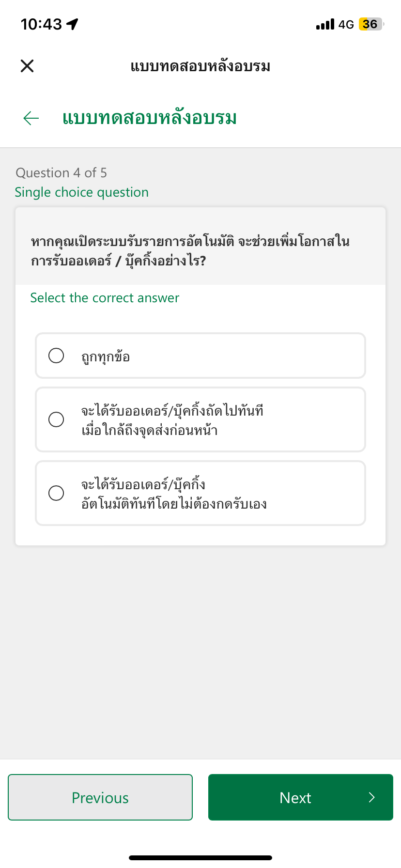
Task: Select radio for จะได้รับออเดอร์ถัดไปทันที option
Action: coord(56,419)
